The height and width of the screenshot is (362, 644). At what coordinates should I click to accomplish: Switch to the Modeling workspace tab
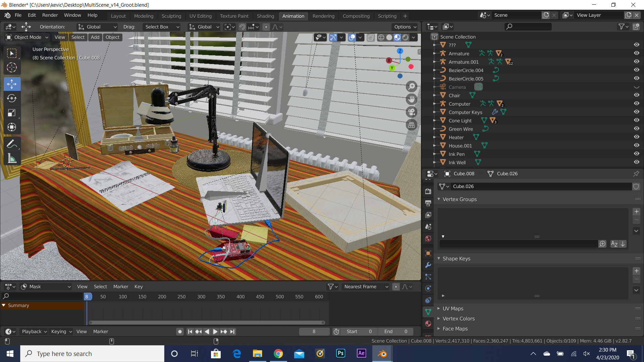(144, 16)
